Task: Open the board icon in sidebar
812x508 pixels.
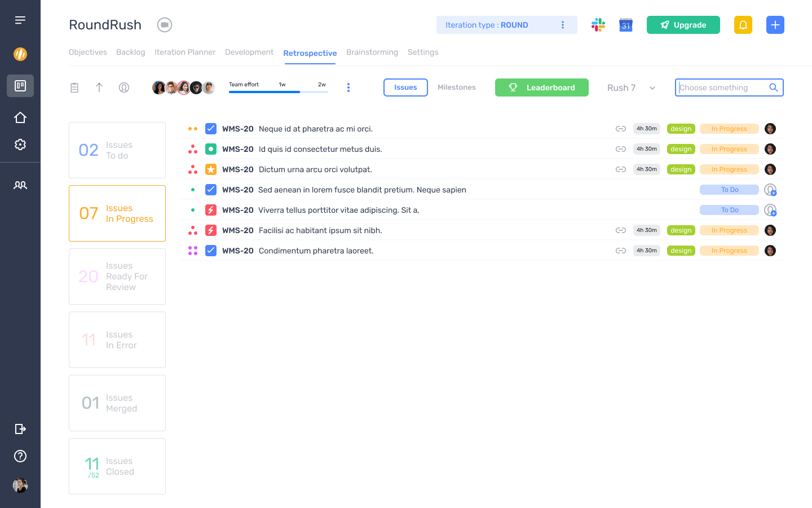Action: tap(20, 86)
